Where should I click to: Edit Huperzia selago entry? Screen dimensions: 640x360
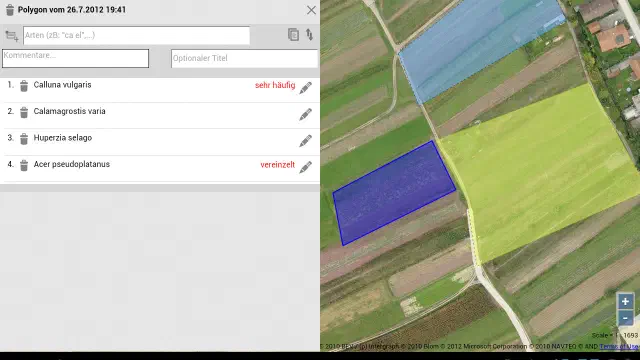[x=305, y=141]
